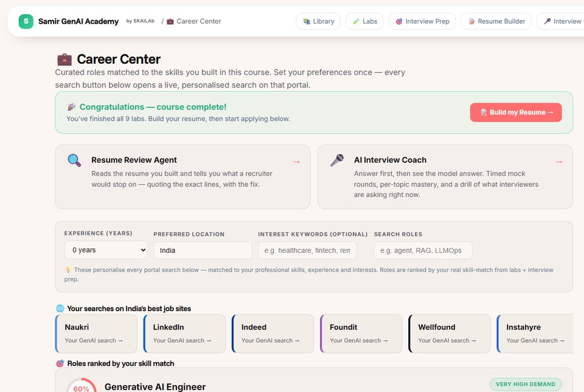The image size is (584, 392).
Task: Click the books icon in Library tab
Action: pos(307,21)
